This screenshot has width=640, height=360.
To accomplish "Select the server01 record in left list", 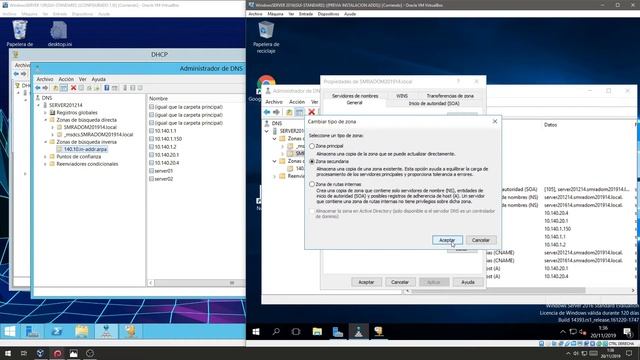I will click(x=163, y=171).
